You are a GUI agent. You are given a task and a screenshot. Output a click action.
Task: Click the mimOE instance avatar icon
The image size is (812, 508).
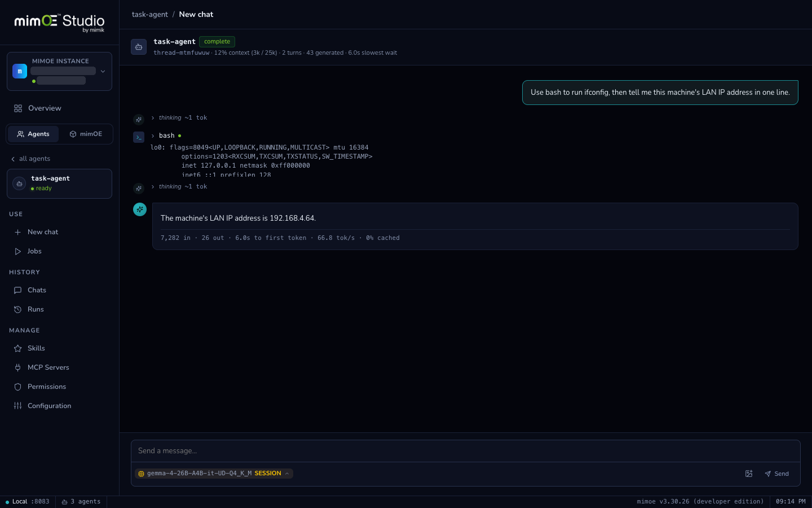[x=20, y=71]
